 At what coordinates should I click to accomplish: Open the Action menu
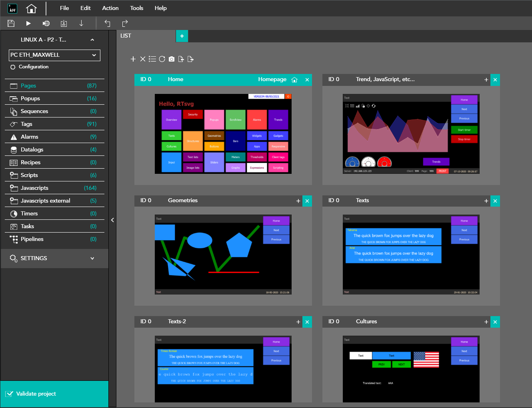[110, 8]
